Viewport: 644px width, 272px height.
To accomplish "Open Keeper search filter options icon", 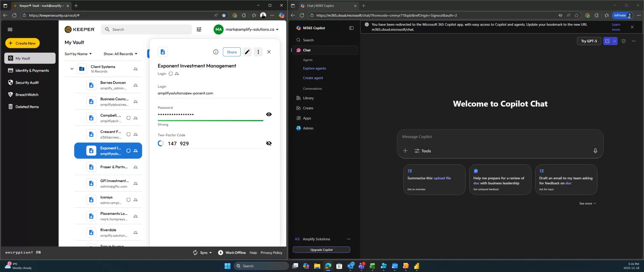I will tap(199, 30).
